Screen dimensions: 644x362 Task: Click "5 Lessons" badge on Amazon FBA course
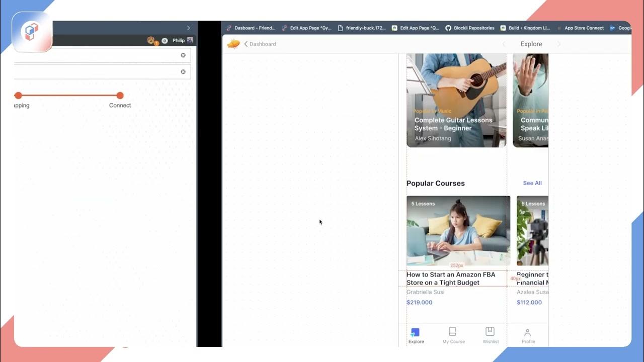coord(423,204)
